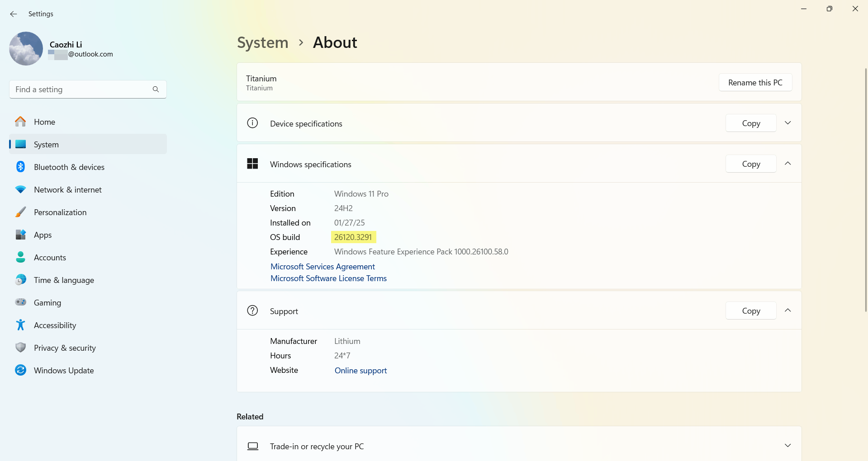Screen dimensions: 868x461
Task: Click the Version value 24H2
Action: 343,208
